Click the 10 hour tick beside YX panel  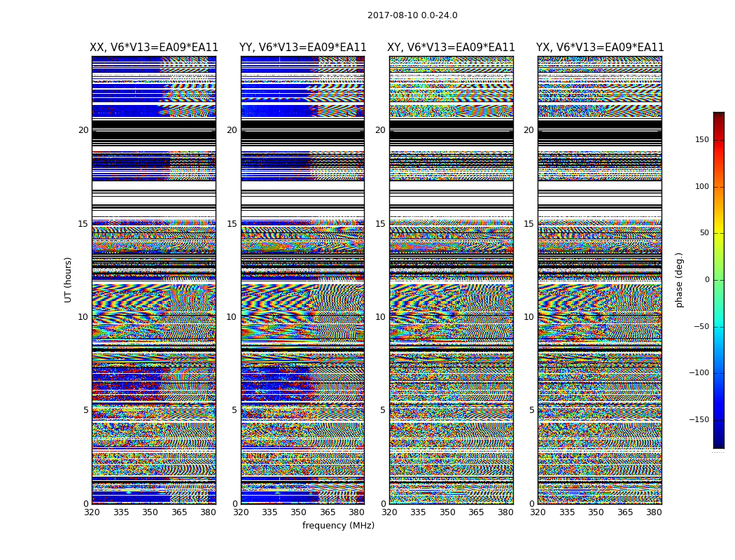click(x=529, y=317)
